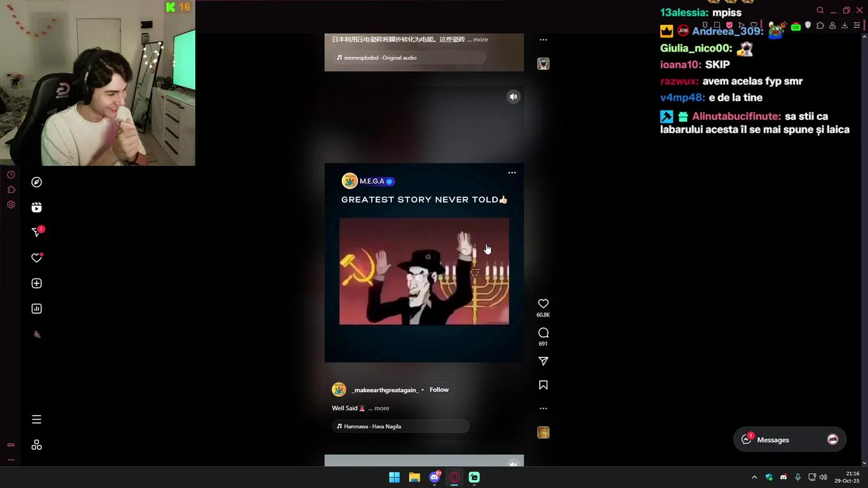This screenshot has width=868, height=488.
Task: Open the Also from Meta grid icon
Action: click(37, 445)
